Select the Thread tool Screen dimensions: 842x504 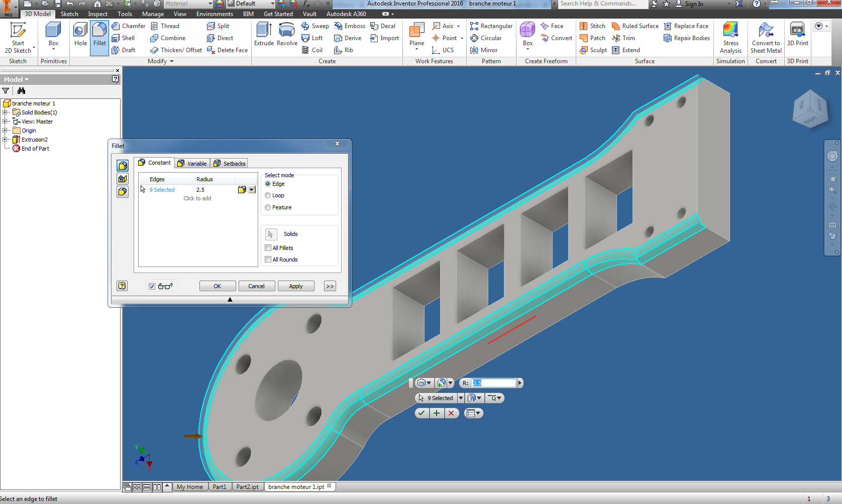(x=165, y=26)
